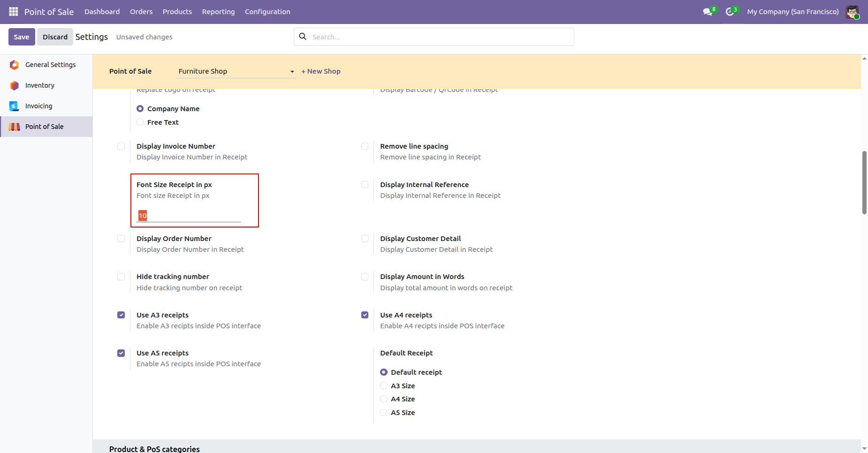Click the user avatar icon
The image size is (868, 453).
pyautogui.click(x=852, y=12)
